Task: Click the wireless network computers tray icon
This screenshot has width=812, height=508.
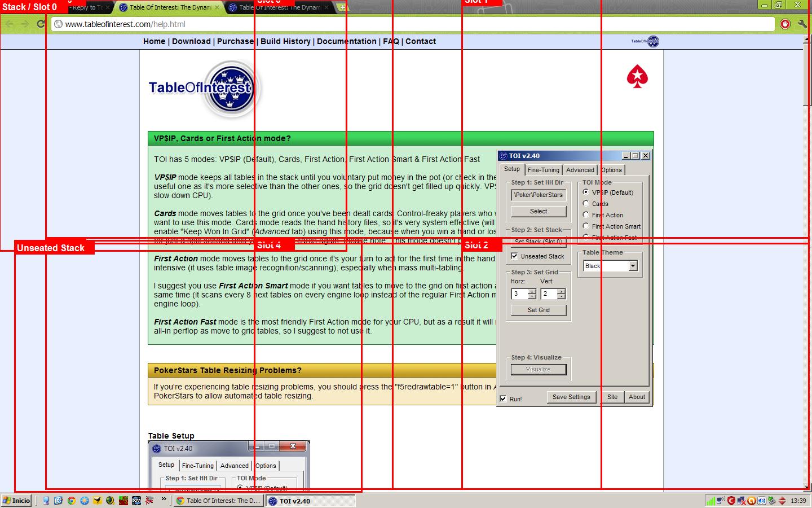Action: point(721,501)
